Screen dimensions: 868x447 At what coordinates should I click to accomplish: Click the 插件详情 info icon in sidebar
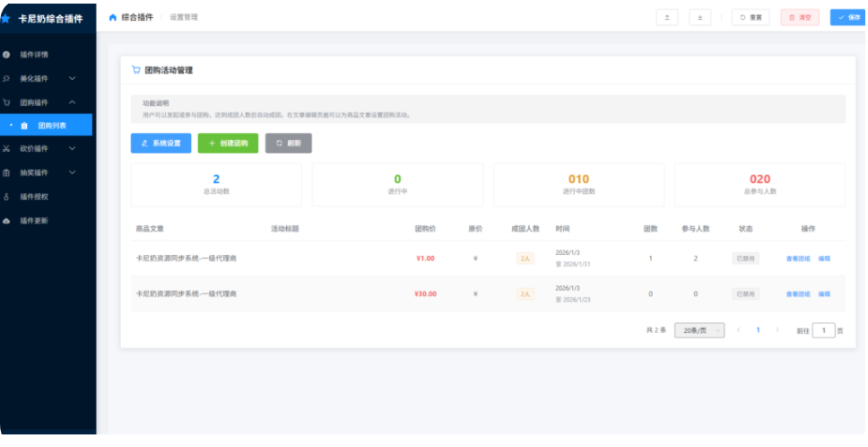click(x=7, y=55)
